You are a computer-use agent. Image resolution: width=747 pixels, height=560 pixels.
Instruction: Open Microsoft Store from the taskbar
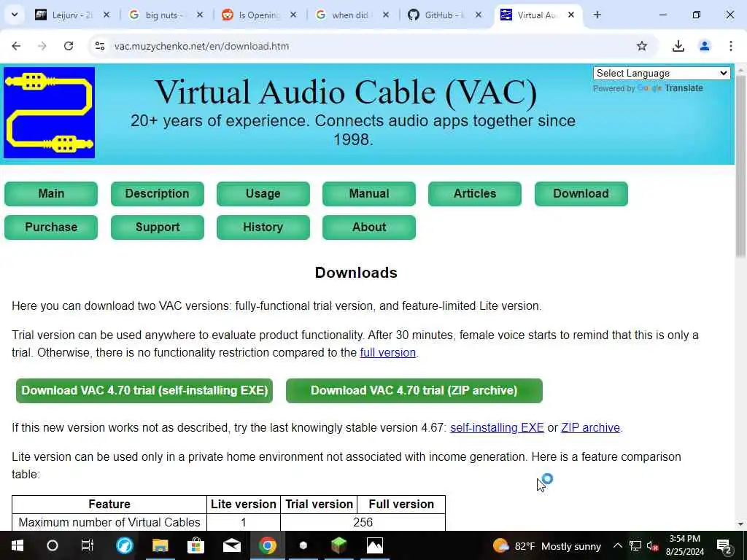pos(196,545)
